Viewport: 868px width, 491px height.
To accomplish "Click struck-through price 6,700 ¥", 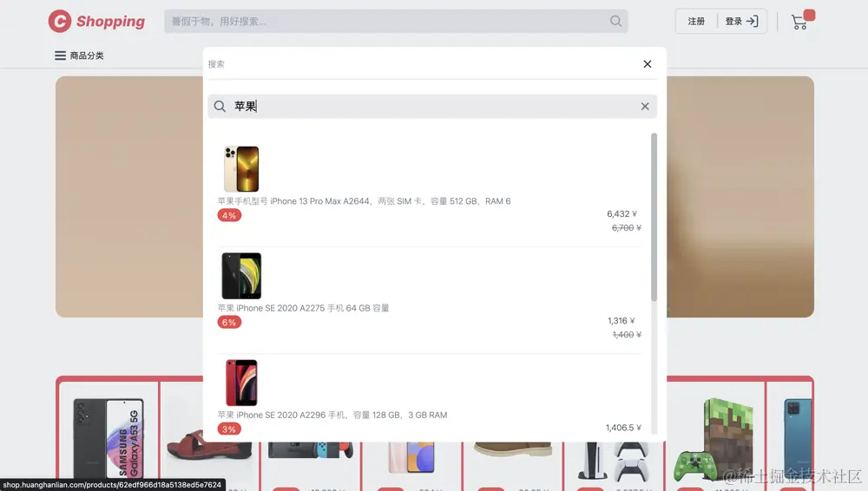I will 626,227.
